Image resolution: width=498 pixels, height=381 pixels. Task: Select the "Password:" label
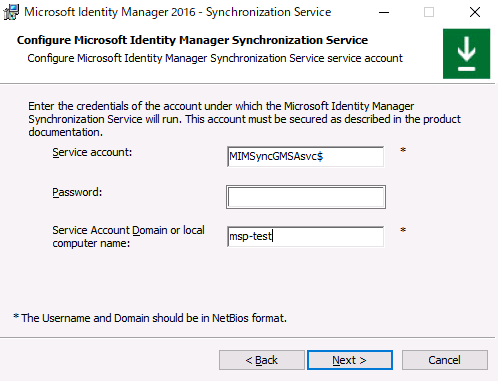click(x=77, y=192)
